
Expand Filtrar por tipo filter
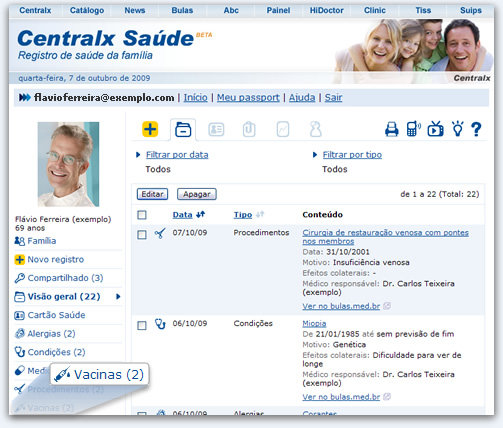pos(352,155)
